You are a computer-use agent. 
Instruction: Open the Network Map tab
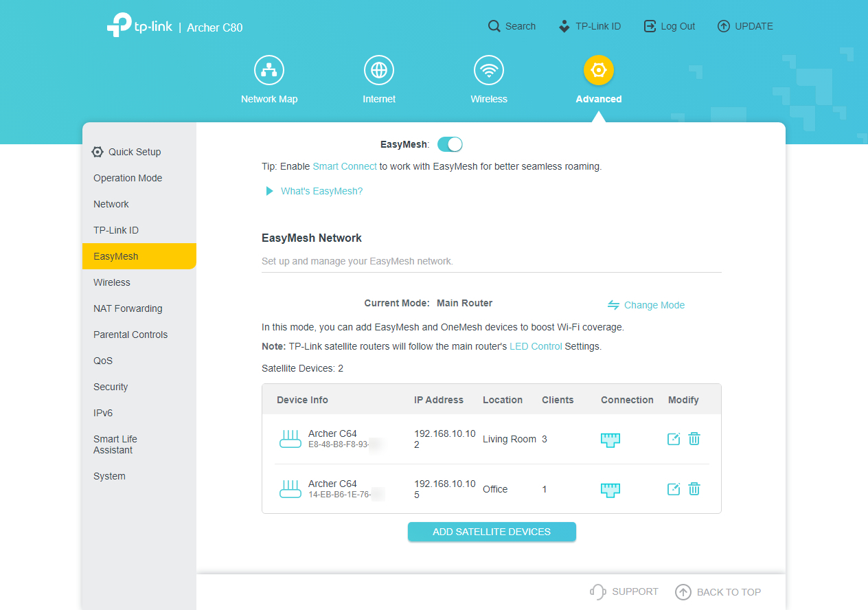coord(269,80)
